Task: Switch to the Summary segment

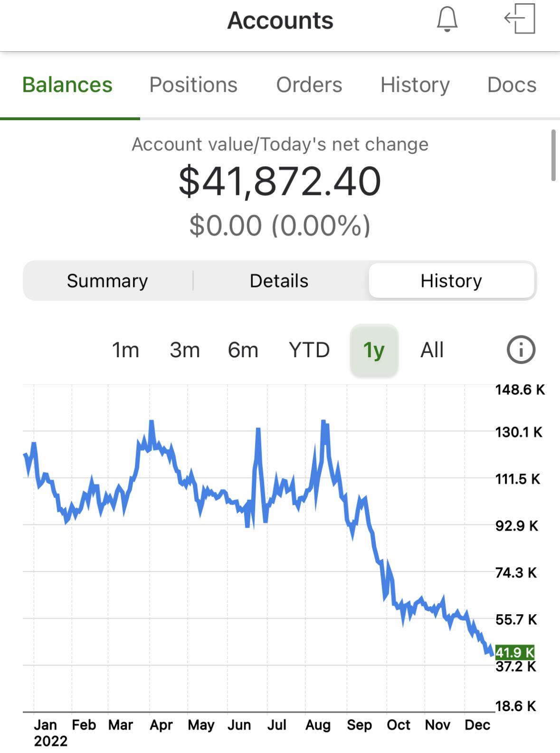Action: (107, 281)
